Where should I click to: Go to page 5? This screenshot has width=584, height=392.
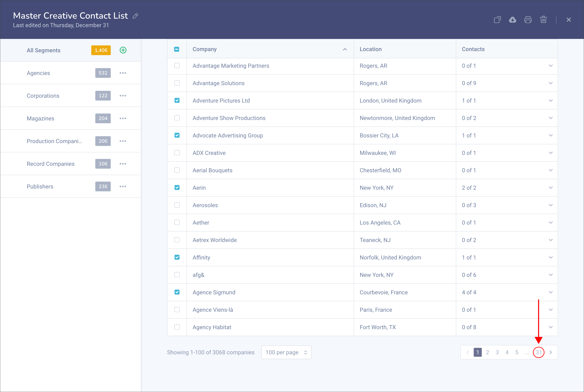(517, 352)
